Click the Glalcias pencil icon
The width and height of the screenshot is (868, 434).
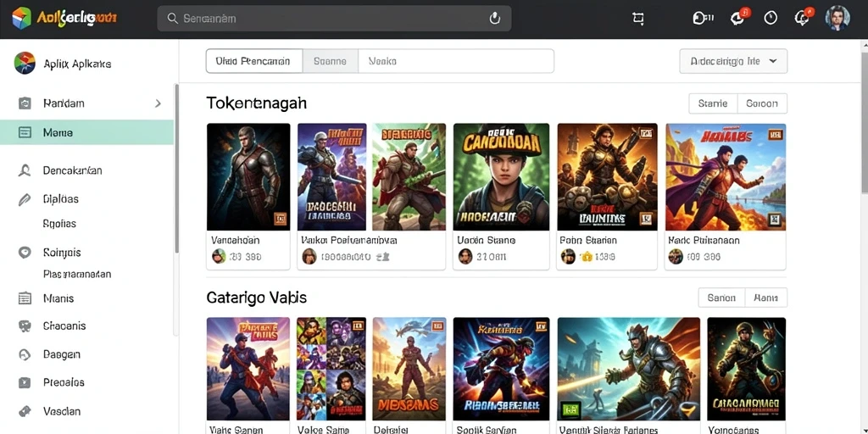[25, 199]
